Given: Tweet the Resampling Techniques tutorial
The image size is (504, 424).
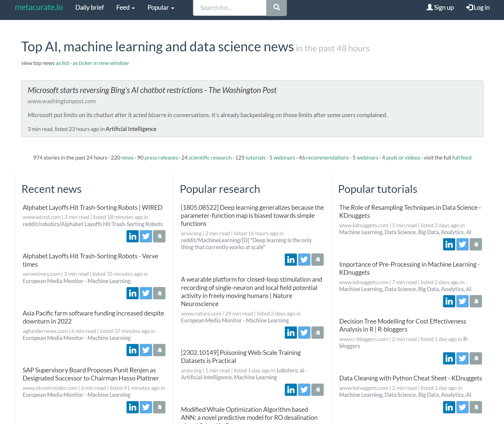Looking at the screenshot, I should [x=462, y=244].
